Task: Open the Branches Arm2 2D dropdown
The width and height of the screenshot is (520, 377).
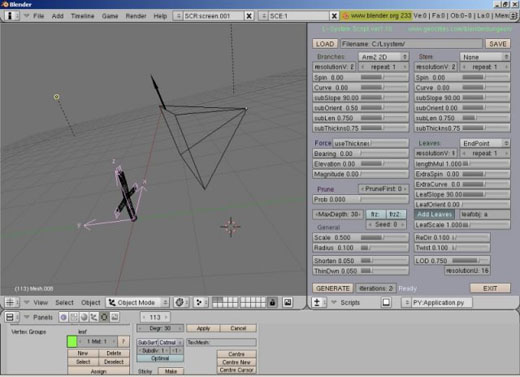Action: point(383,57)
